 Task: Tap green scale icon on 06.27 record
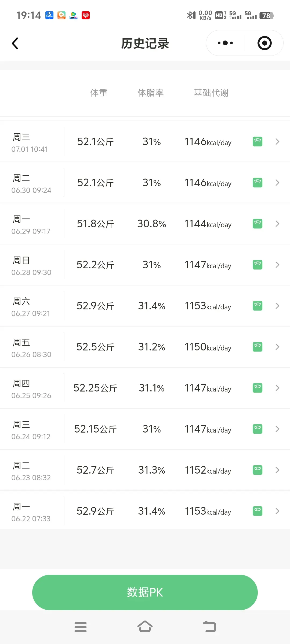pos(258,306)
